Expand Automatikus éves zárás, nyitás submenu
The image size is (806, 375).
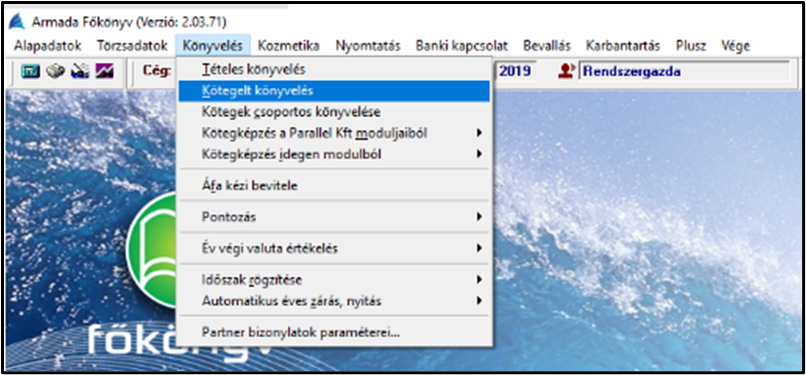click(x=334, y=301)
